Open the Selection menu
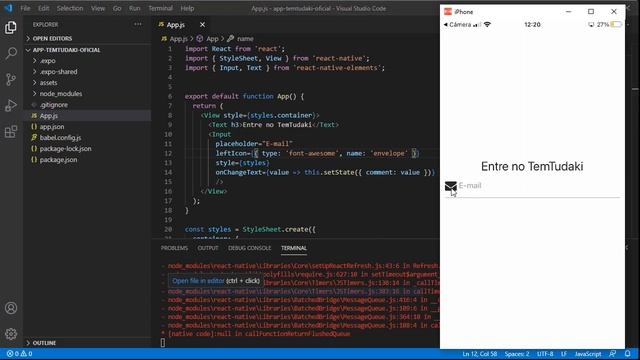Image resolution: width=640 pixels, height=360 pixels. tap(70, 8)
